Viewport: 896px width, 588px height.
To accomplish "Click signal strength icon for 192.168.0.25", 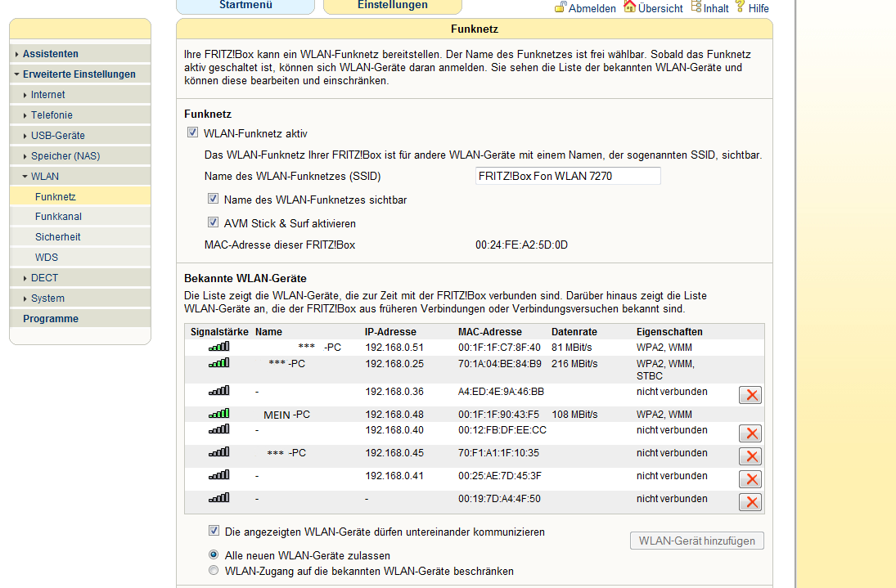I will [218, 363].
